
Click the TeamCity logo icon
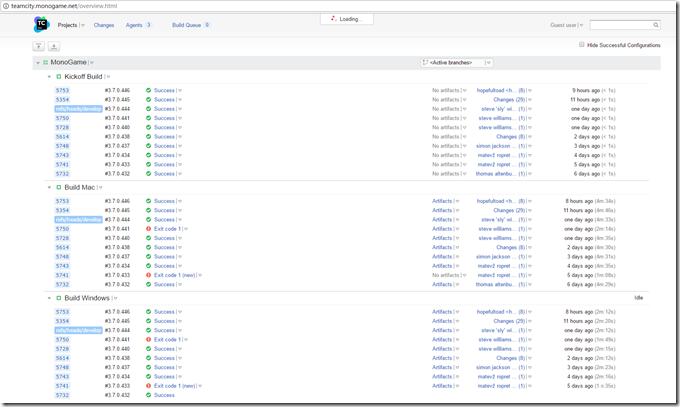click(x=41, y=24)
